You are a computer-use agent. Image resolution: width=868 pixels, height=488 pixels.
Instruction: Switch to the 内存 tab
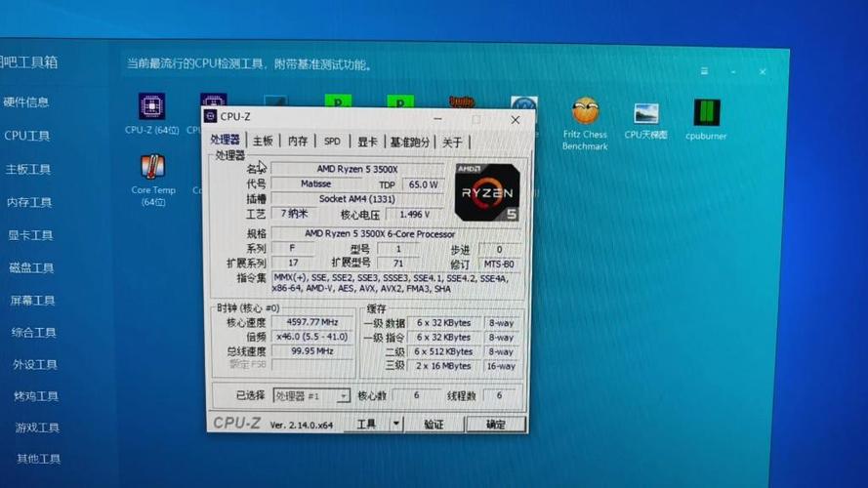click(x=297, y=142)
